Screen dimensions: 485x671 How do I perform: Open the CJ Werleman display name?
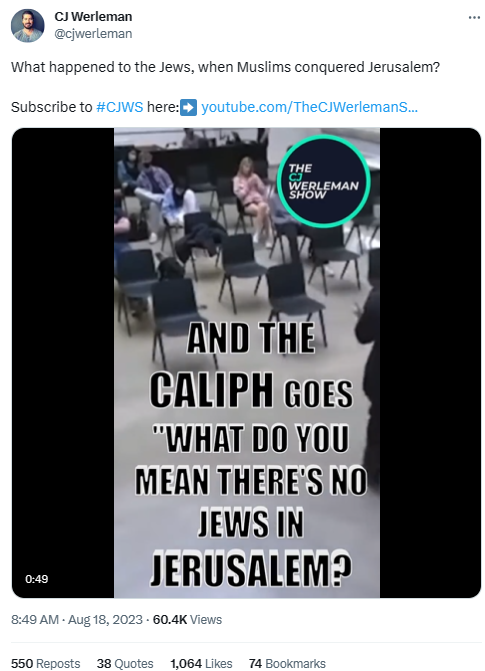point(93,17)
